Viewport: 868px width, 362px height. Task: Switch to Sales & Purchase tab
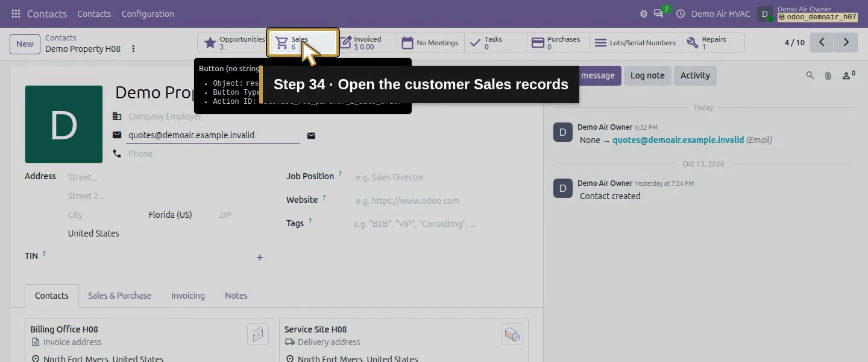(x=119, y=296)
